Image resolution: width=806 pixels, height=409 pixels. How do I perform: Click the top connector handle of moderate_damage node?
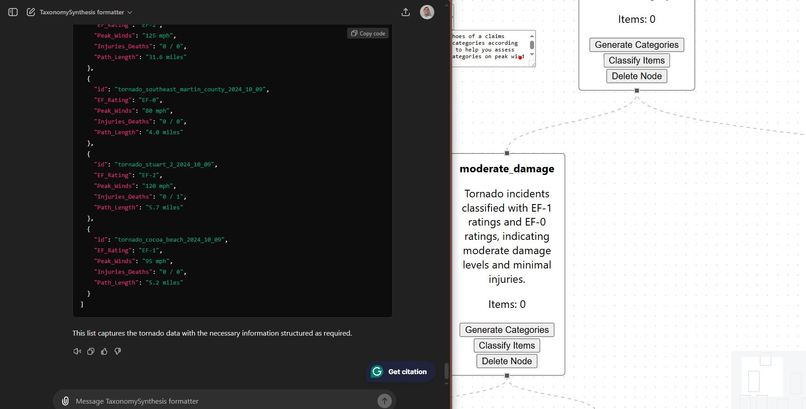[507, 153]
